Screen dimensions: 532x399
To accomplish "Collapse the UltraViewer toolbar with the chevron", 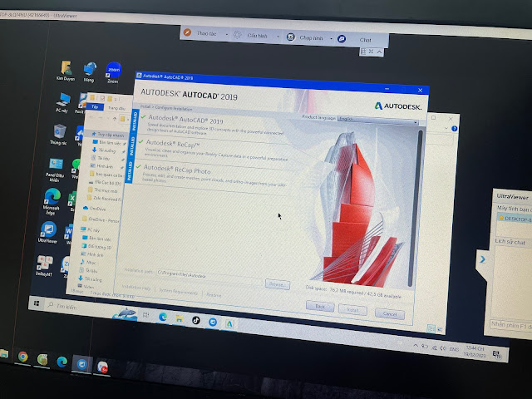I will (x=379, y=52).
